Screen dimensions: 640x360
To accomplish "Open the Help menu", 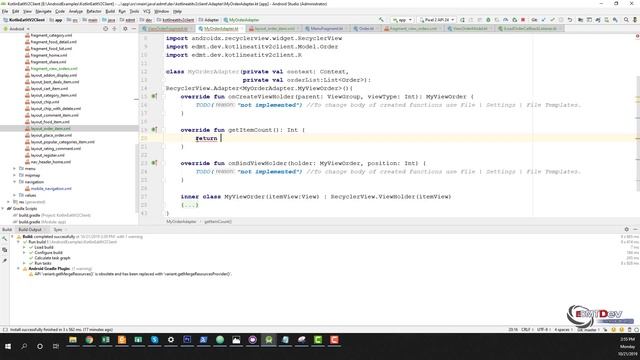I will pos(177,11).
